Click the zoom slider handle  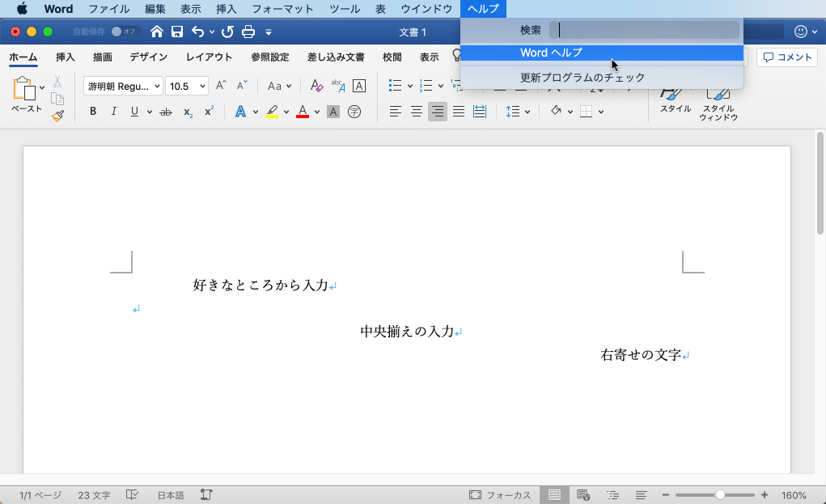(720, 495)
